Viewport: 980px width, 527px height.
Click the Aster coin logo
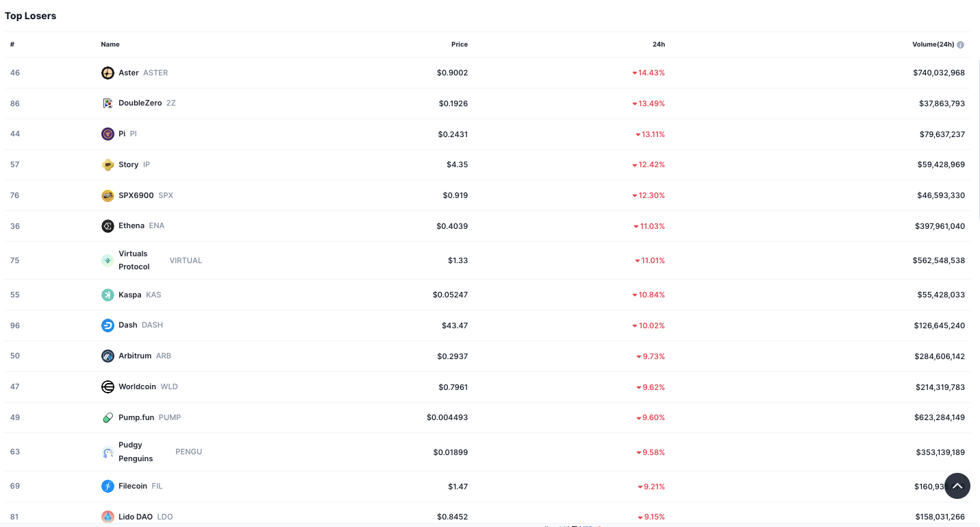point(108,73)
